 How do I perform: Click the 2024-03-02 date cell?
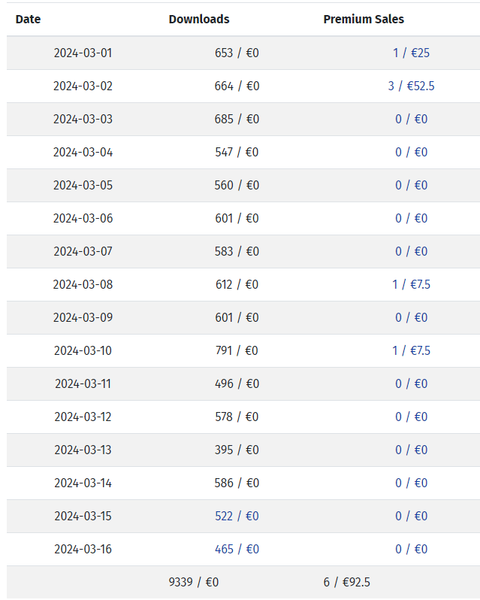point(83,86)
